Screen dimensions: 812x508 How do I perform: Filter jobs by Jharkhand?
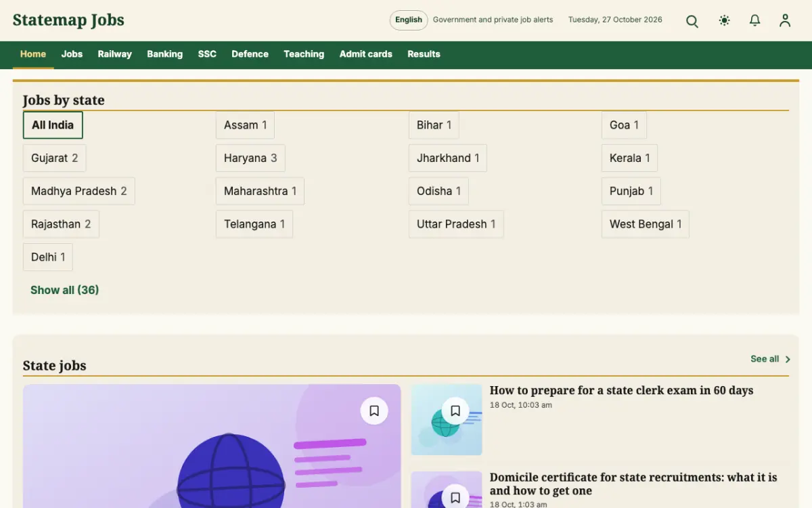click(448, 158)
